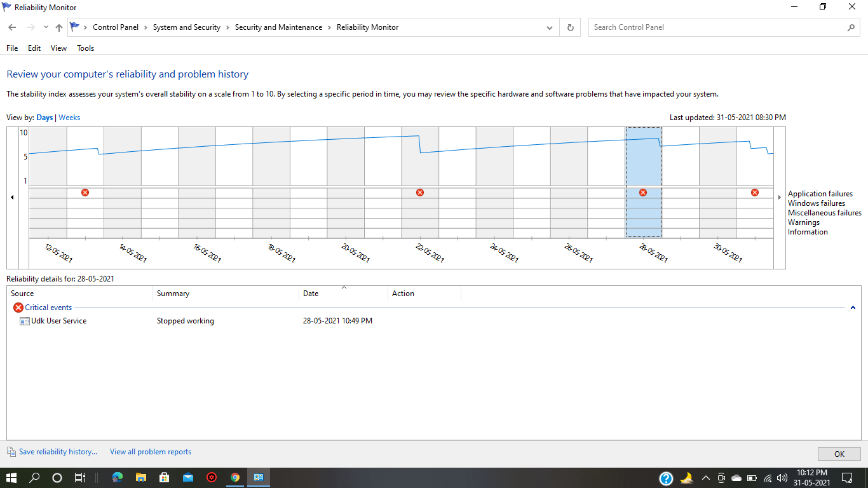Click the search magnifier in Control Panel

(851, 27)
